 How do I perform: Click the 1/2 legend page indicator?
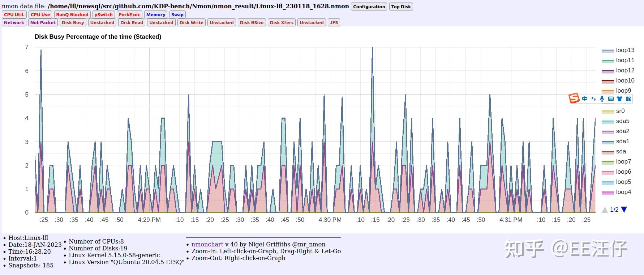pos(614,210)
